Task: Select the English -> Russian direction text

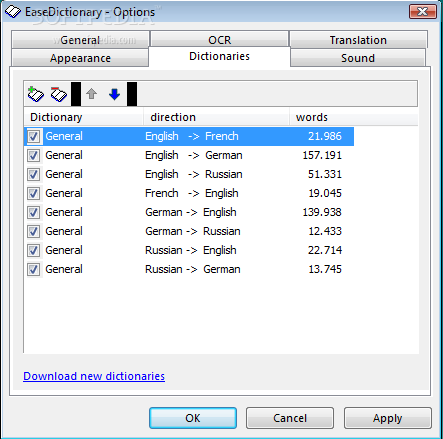Action: pyautogui.click(x=194, y=174)
